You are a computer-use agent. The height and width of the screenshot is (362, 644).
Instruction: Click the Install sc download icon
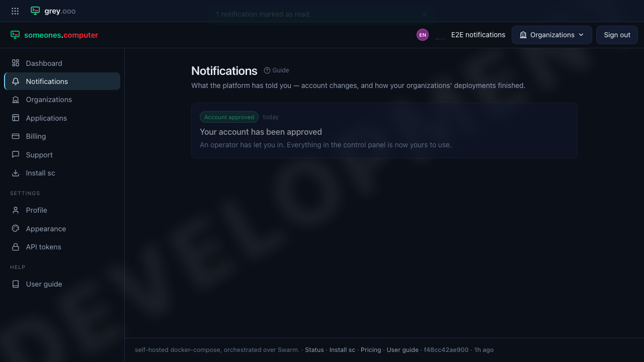pos(16,173)
